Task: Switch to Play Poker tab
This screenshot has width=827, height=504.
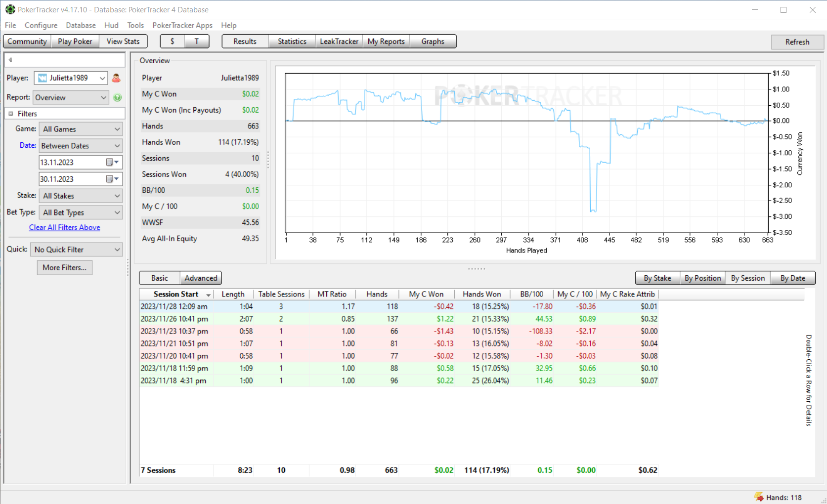Action: click(x=75, y=42)
